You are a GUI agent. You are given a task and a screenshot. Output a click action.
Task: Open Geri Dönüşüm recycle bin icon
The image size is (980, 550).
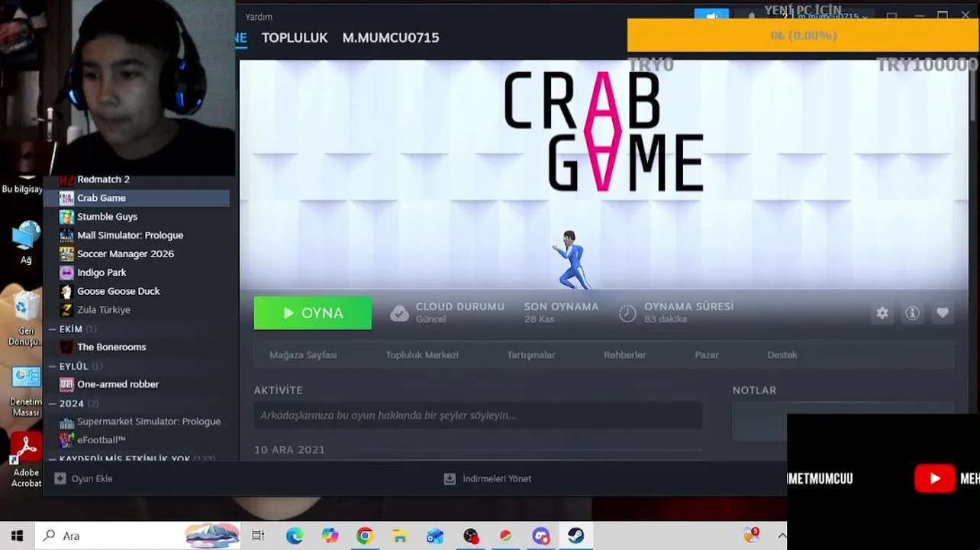click(x=25, y=319)
